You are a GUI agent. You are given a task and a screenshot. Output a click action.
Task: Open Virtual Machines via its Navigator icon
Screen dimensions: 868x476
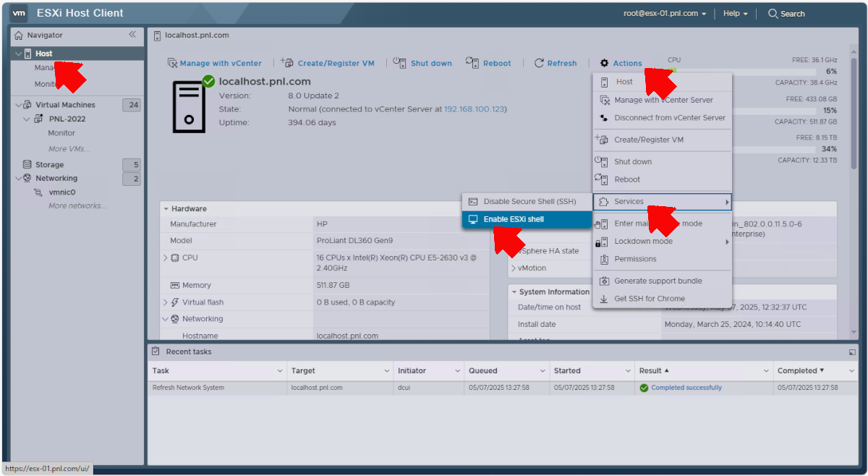coord(28,105)
